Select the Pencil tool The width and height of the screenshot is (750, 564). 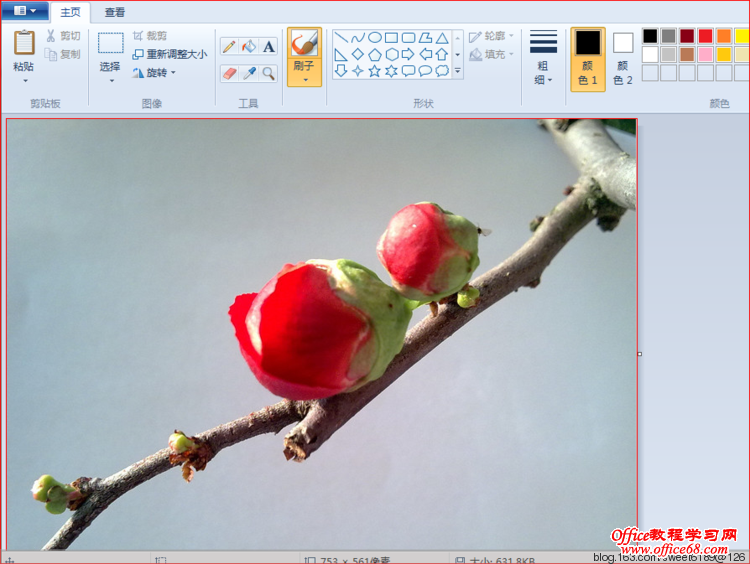pyautogui.click(x=229, y=47)
